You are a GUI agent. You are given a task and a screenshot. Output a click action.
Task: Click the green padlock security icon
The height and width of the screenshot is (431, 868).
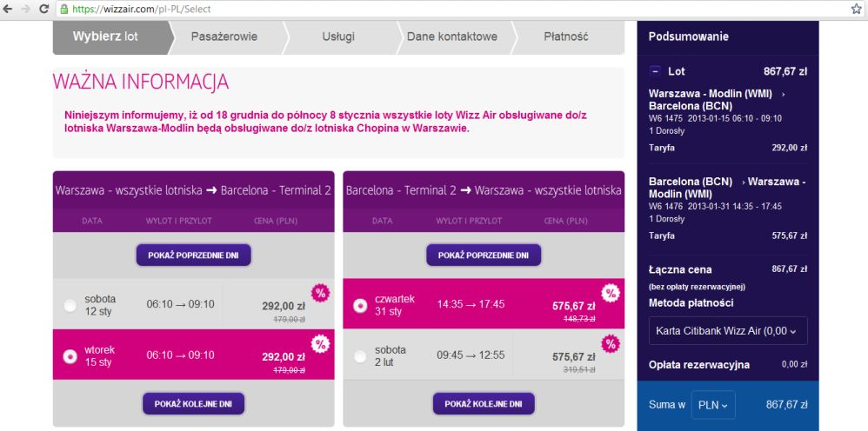pyautogui.click(x=63, y=9)
